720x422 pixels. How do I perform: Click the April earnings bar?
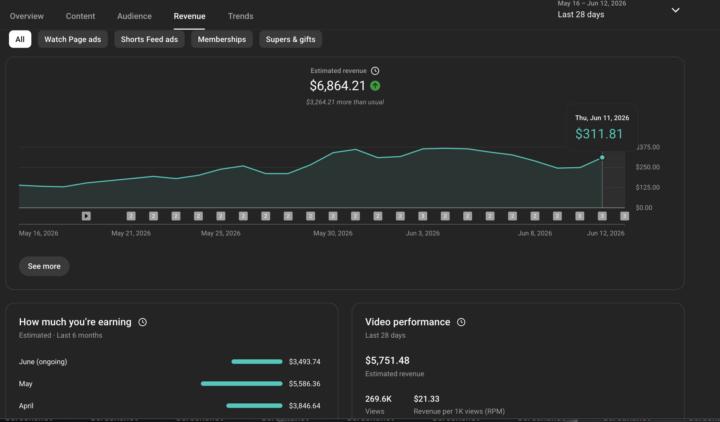click(x=254, y=405)
